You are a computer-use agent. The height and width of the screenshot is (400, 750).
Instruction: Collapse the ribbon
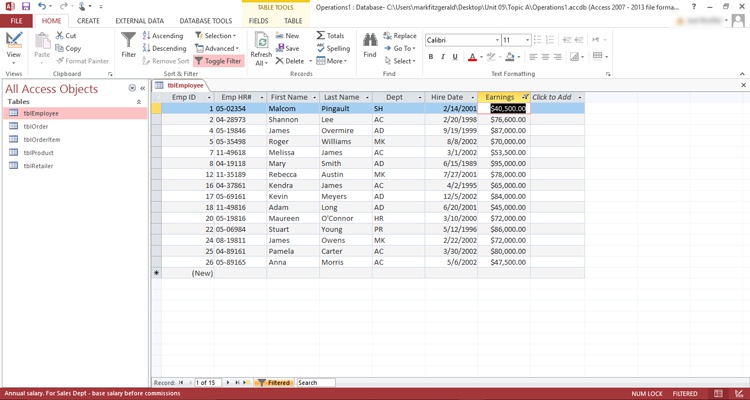tap(742, 74)
